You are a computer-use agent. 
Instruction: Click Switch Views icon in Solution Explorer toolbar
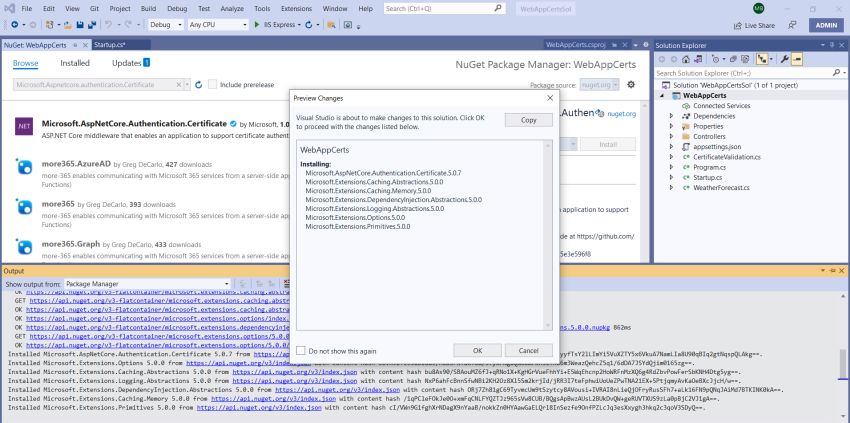699,59
